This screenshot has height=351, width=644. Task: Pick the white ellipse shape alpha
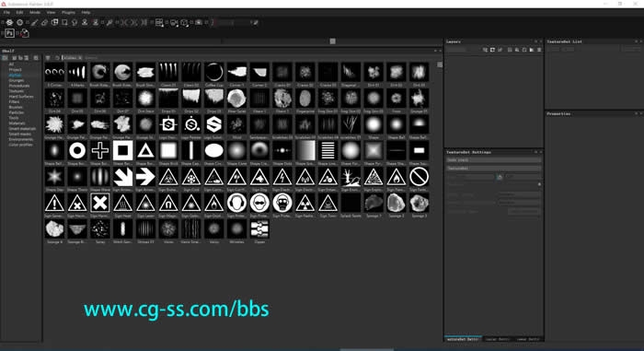pos(214,150)
